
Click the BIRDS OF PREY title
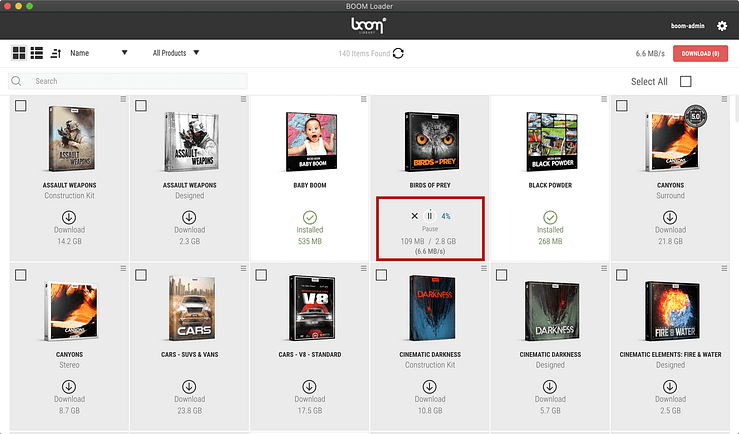[430, 185]
